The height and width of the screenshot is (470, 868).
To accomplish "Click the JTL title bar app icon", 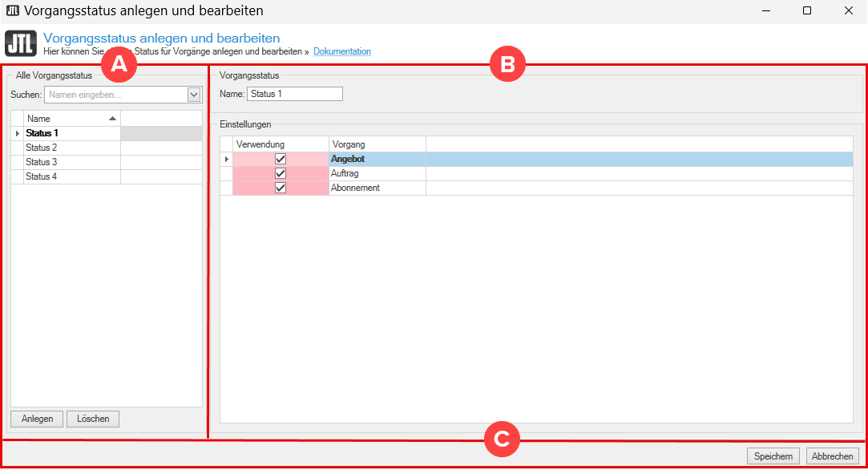I will 12,11.
